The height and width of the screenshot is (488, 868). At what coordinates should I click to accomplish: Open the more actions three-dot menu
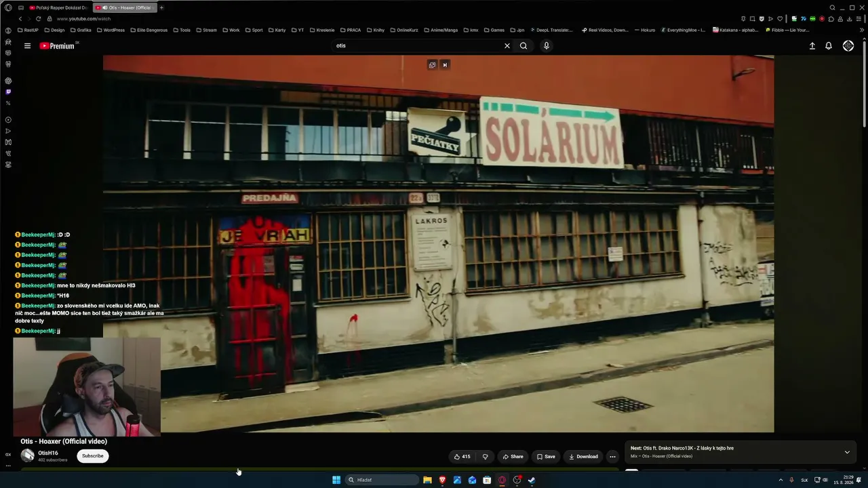pyautogui.click(x=612, y=457)
